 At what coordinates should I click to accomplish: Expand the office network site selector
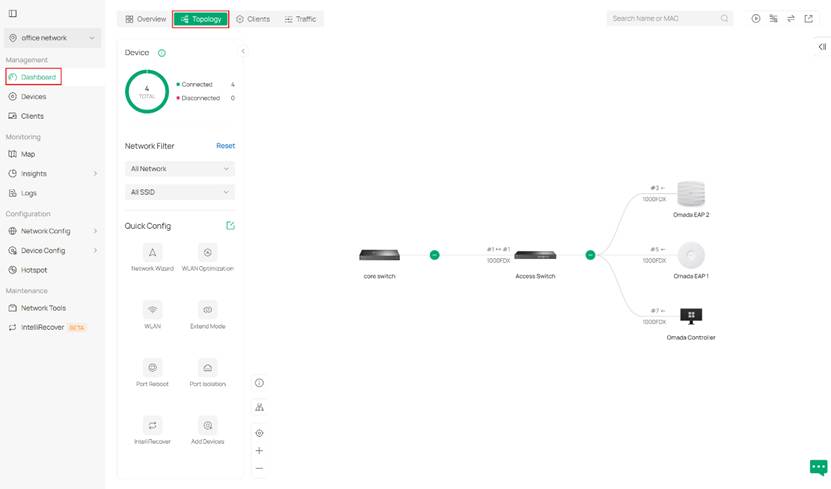click(x=53, y=38)
